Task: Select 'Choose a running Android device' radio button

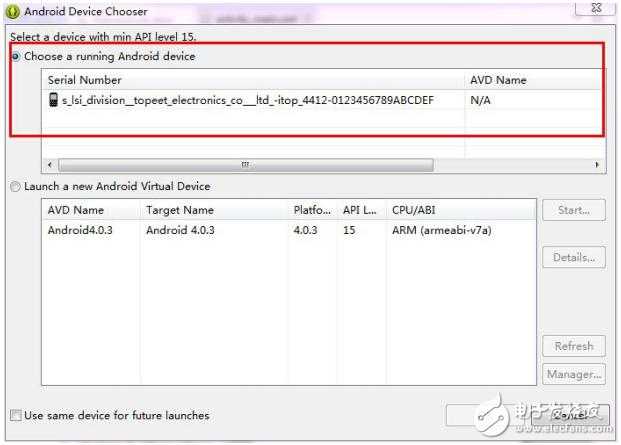Action: tap(16, 57)
